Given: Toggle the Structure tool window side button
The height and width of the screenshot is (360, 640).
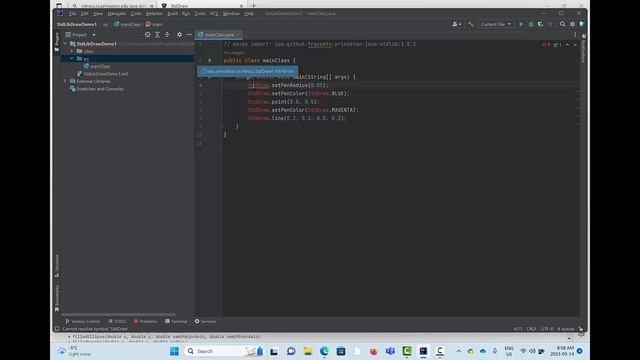Looking at the screenshot, I should click(x=57, y=266).
